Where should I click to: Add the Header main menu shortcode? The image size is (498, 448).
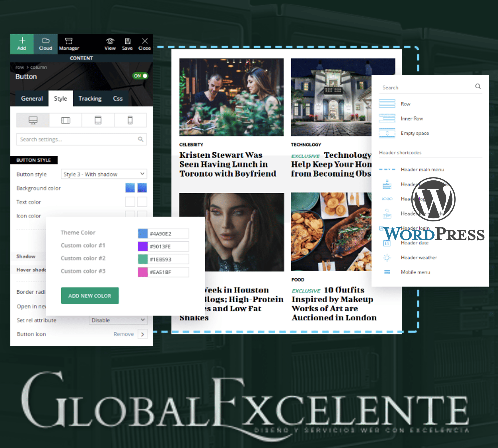point(422,170)
